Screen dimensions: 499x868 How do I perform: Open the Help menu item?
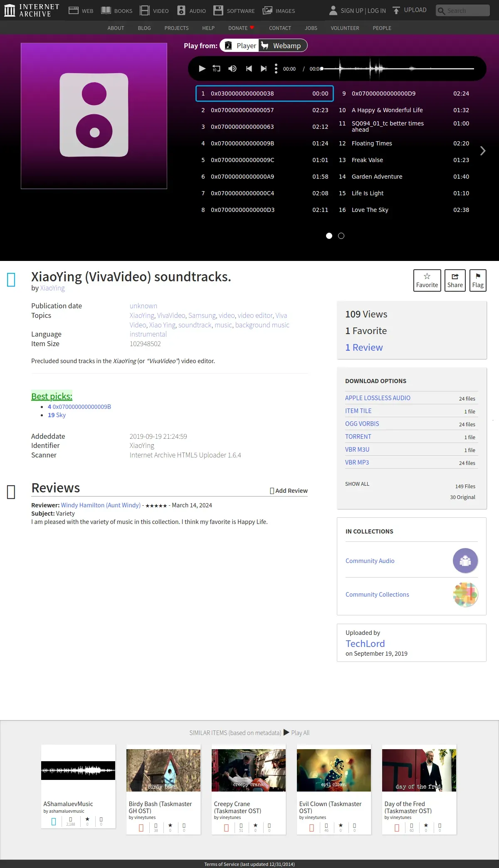click(x=208, y=28)
